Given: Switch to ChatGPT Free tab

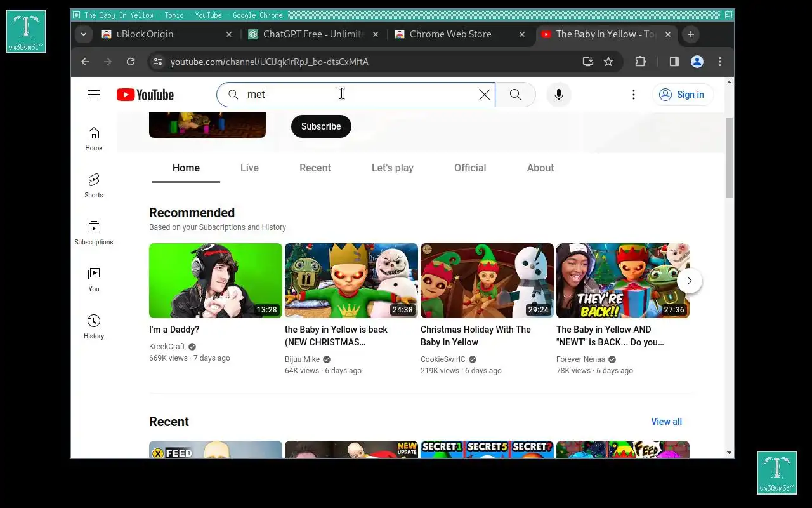Looking at the screenshot, I should [x=313, y=34].
